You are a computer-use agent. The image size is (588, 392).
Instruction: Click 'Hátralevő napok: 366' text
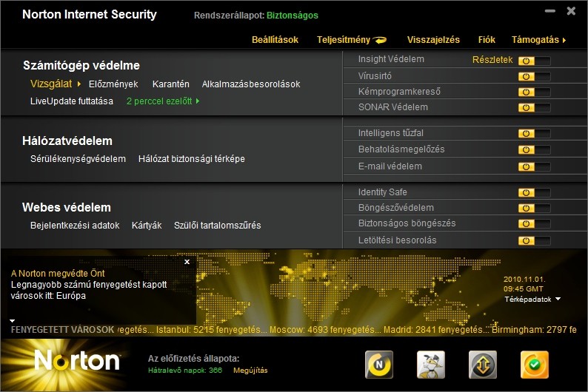coord(185,371)
